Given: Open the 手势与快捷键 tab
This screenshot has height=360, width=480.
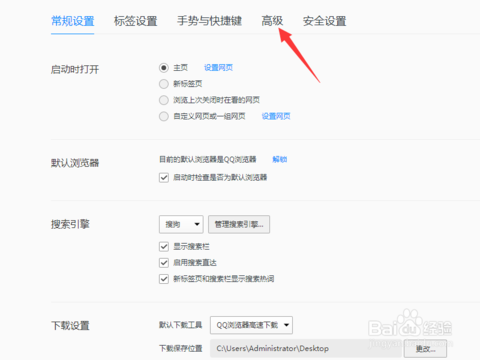Looking at the screenshot, I should (209, 21).
